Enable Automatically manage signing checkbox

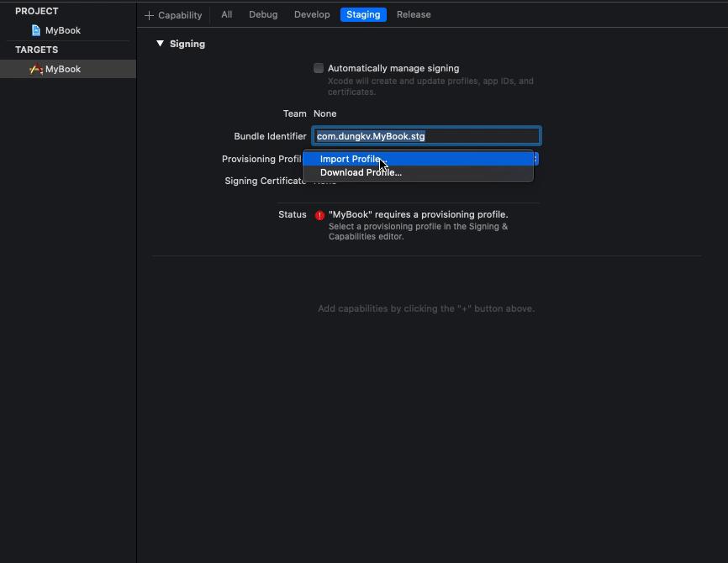(319, 68)
